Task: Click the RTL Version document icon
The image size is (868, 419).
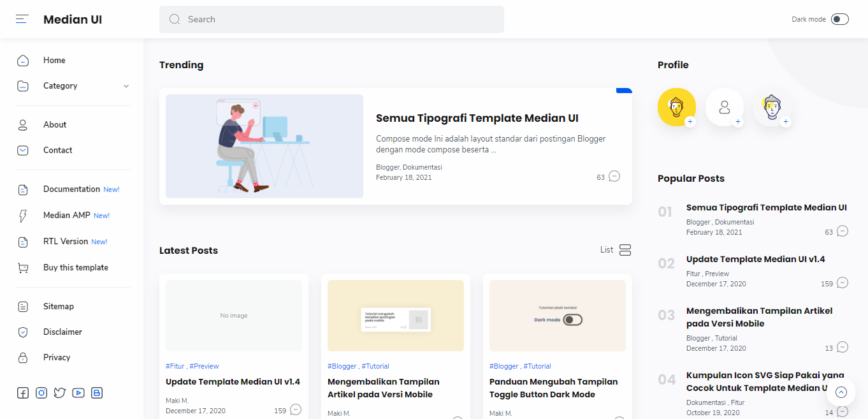Action: [23, 242]
